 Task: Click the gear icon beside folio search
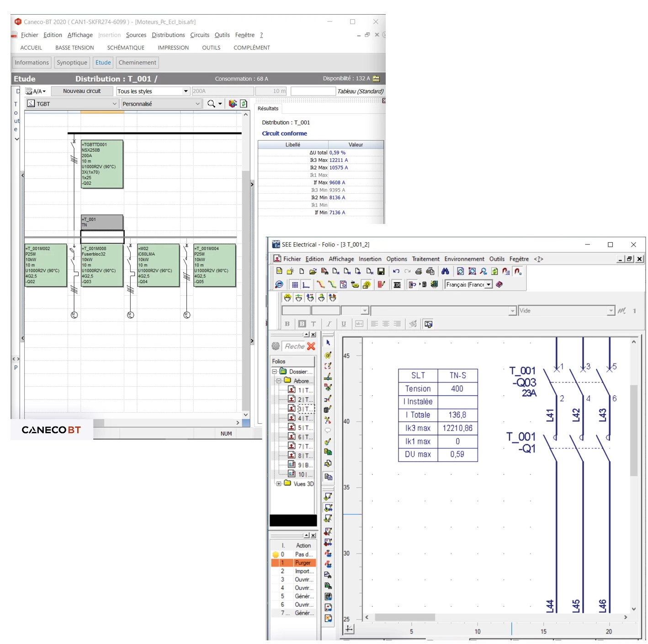coord(276,346)
